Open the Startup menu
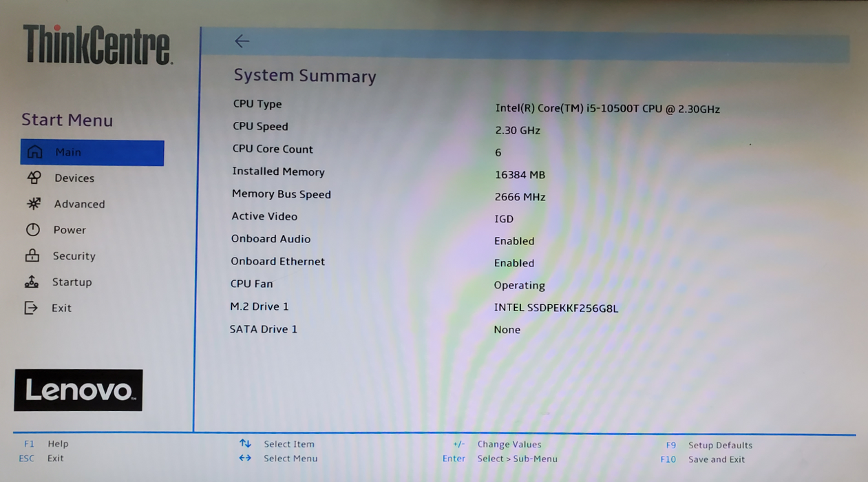 tap(72, 282)
